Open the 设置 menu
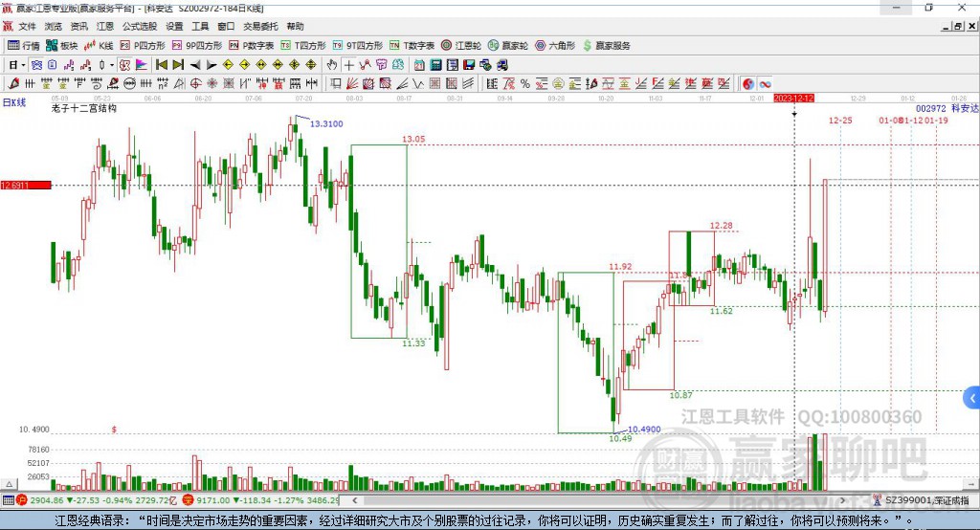The height and width of the screenshot is (530, 980). coord(174,26)
